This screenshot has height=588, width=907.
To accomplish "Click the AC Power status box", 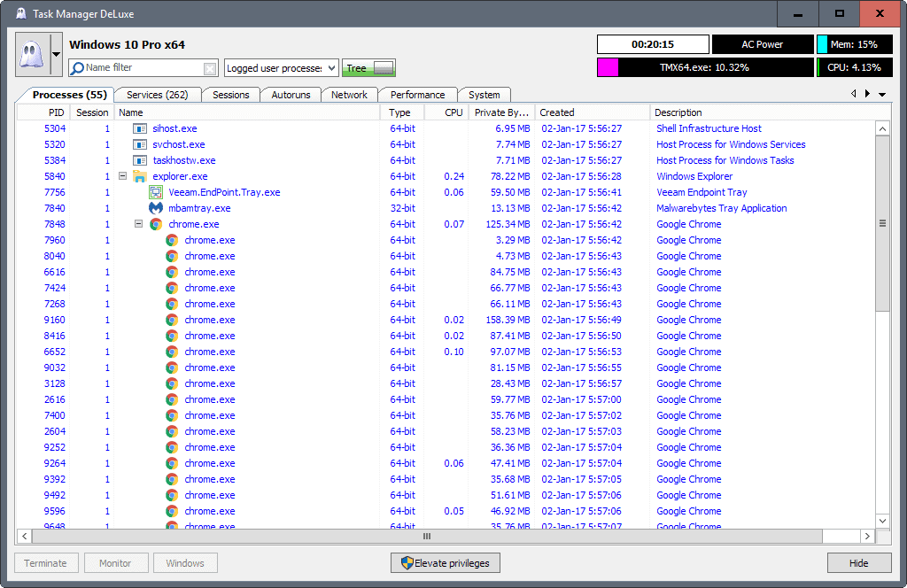I will click(763, 44).
